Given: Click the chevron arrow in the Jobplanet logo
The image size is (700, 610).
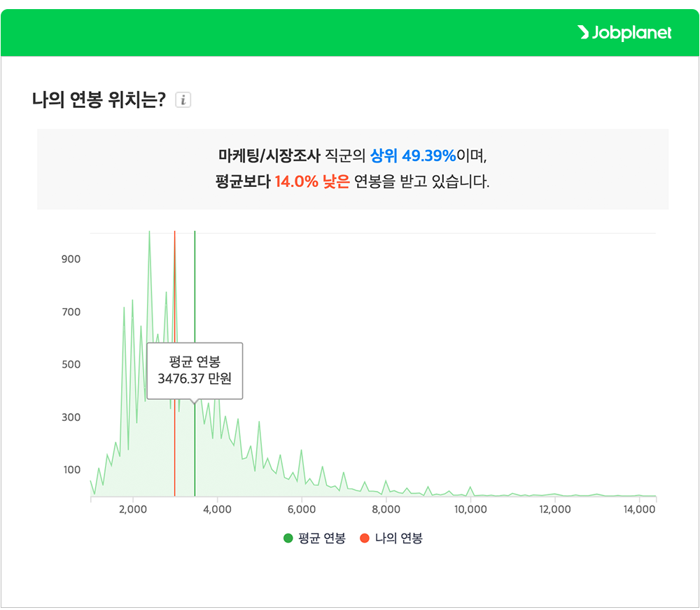Looking at the screenshot, I should 584,32.
